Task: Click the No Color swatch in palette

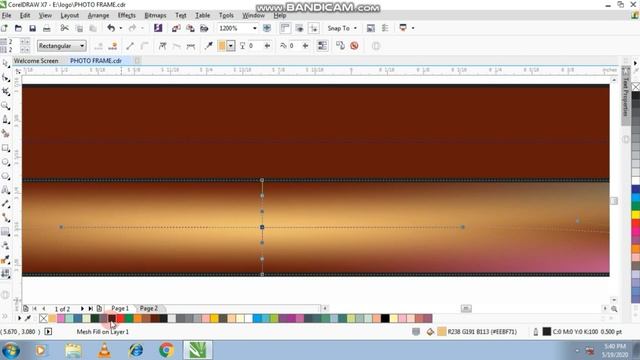Action: (44, 318)
